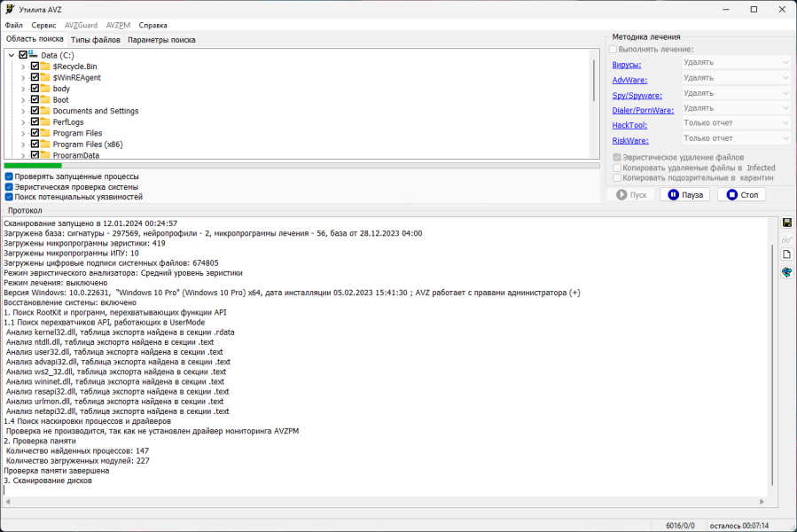Open the AdvWare action dropdown
The width and height of the screenshot is (797, 532).
(736, 78)
